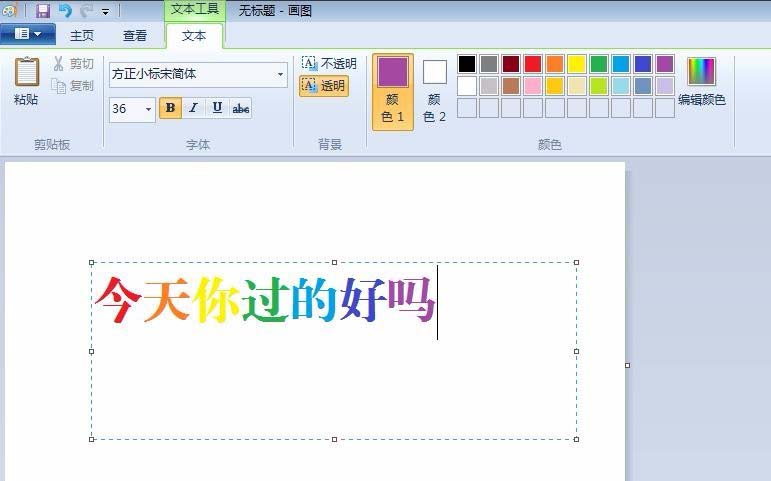Pick the indigo color swatch
The width and height of the screenshot is (771, 481).
[643, 64]
